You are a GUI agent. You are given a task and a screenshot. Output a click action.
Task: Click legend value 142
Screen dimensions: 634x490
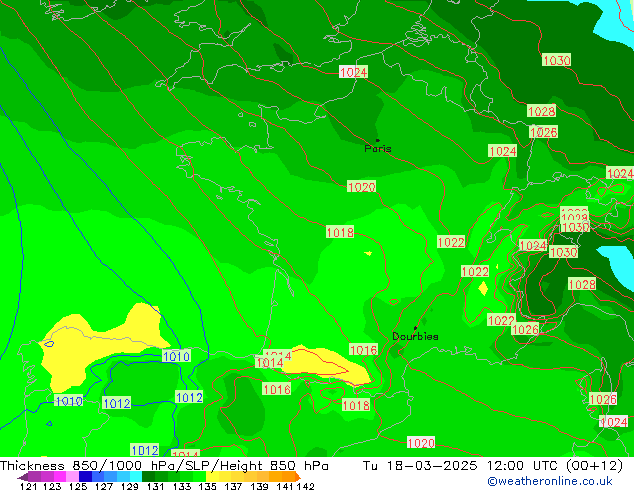[x=305, y=486]
